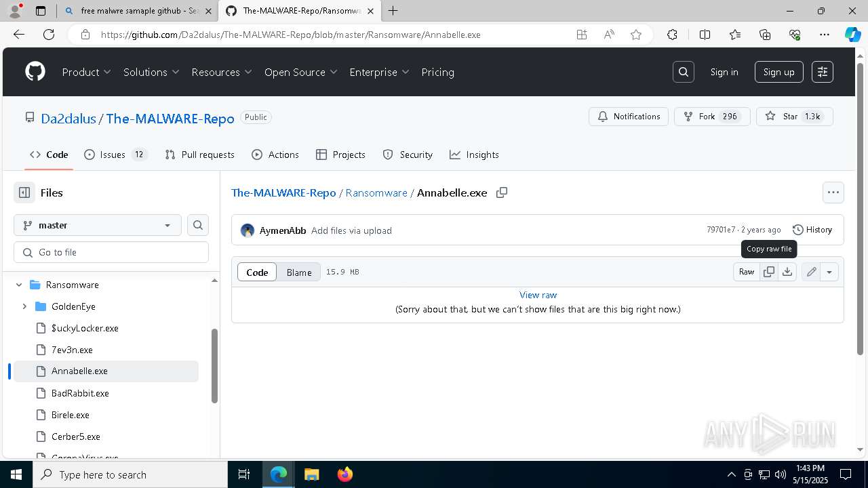Viewport: 868px width, 488px height.
Task: Refresh the browser page
Action: (x=49, y=35)
